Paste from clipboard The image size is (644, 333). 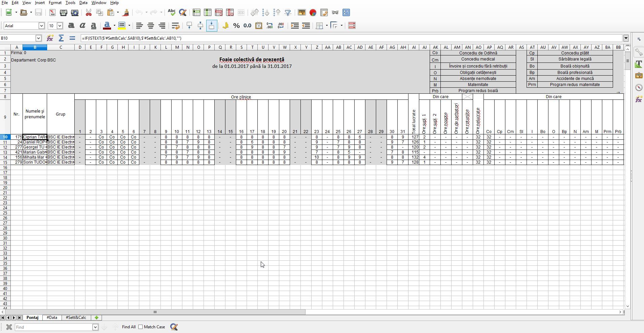point(111,12)
